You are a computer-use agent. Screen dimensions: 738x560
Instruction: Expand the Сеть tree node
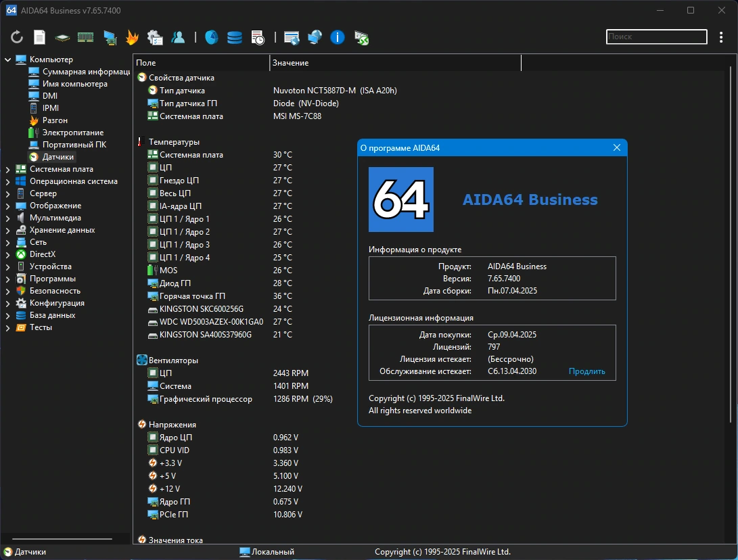click(x=7, y=242)
